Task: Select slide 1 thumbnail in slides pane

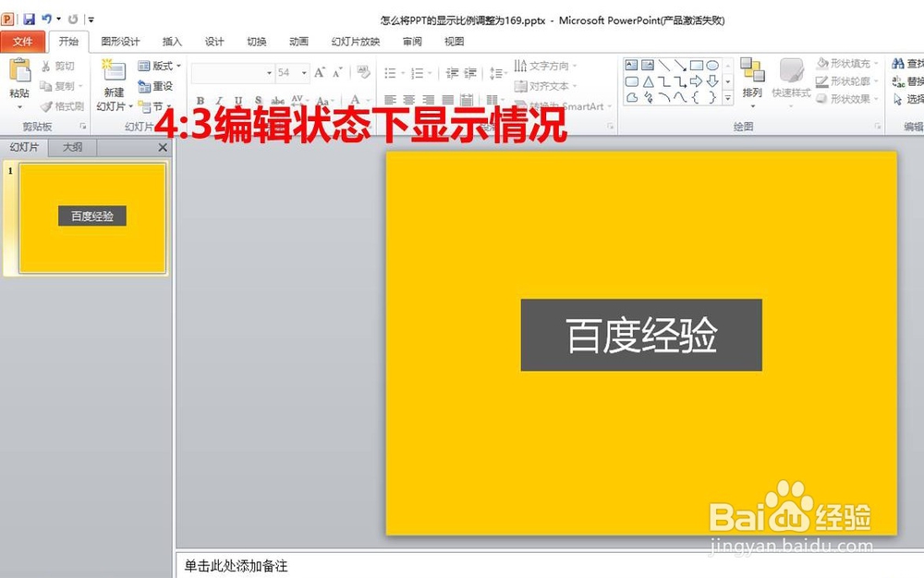Action: (x=91, y=218)
